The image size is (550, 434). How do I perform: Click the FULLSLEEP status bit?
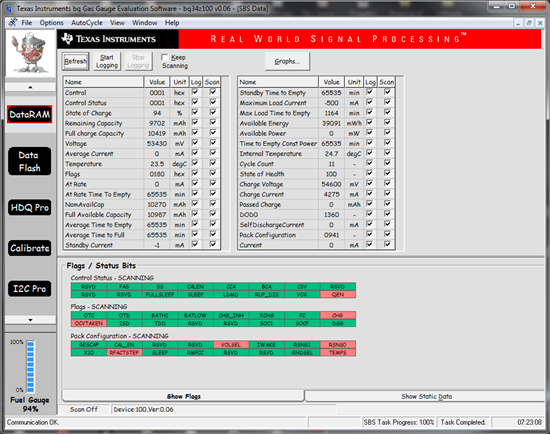pyautogui.click(x=160, y=294)
